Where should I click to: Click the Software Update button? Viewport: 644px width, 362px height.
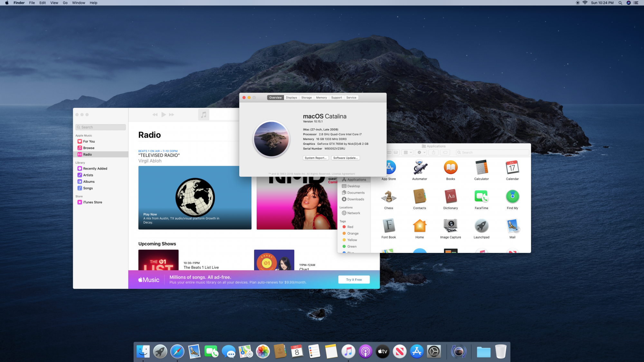tap(346, 158)
